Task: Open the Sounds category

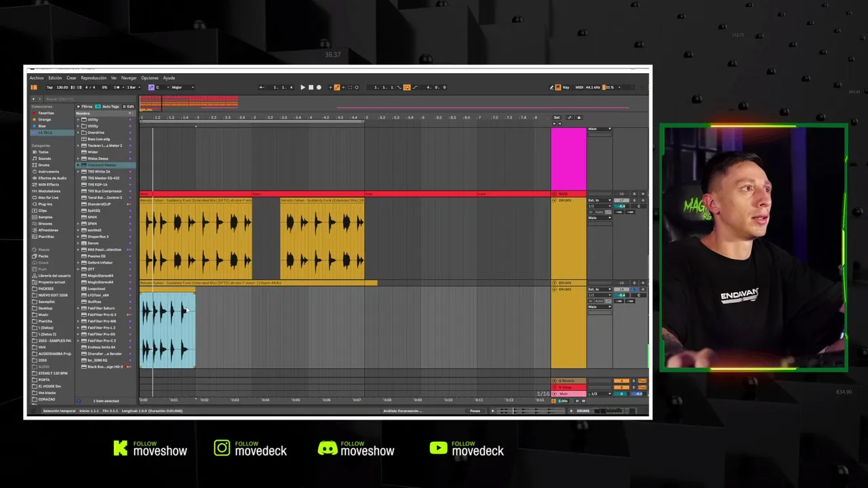Action: tap(44, 159)
